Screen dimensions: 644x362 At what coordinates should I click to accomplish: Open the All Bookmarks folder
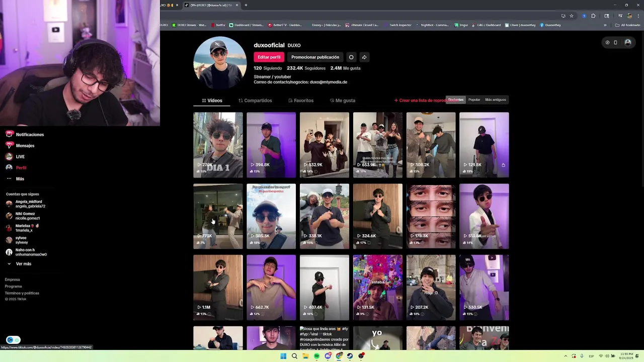point(628,25)
